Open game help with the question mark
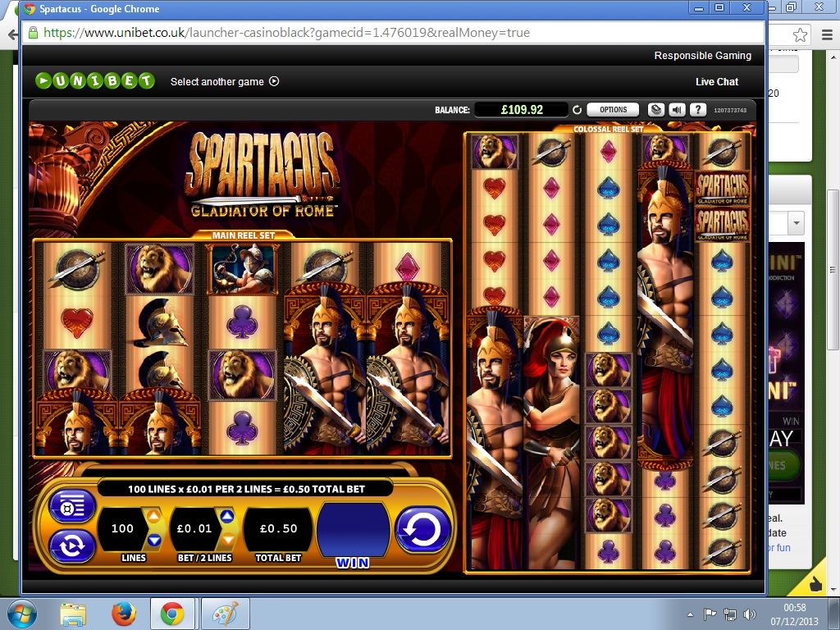The height and width of the screenshot is (630, 840). point(697,109)
